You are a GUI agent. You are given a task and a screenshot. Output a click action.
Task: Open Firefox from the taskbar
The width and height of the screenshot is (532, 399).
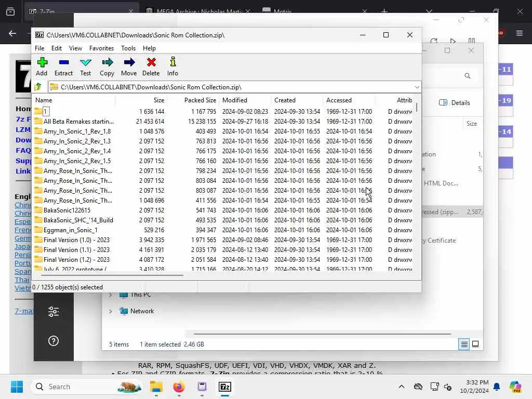(179, 387)
